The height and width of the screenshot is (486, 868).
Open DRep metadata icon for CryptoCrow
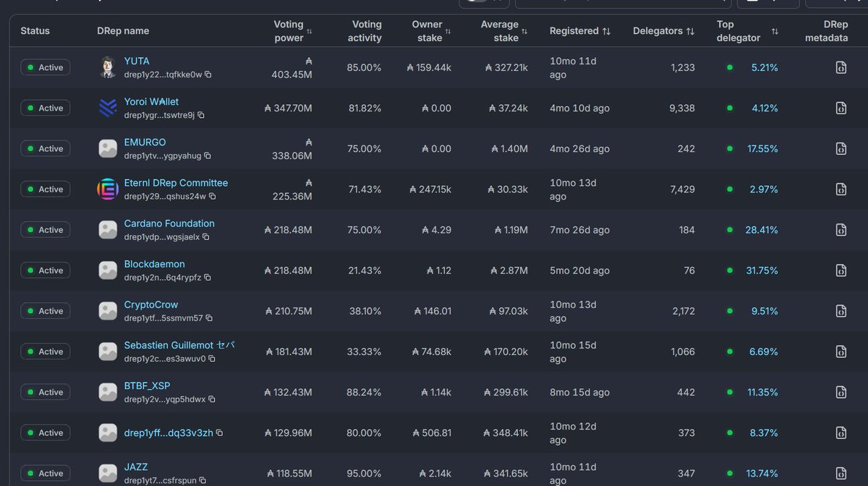[x=841, y=311]
